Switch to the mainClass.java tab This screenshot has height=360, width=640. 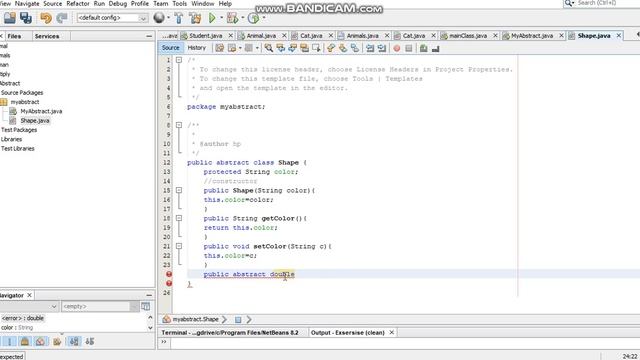(468, 36)
